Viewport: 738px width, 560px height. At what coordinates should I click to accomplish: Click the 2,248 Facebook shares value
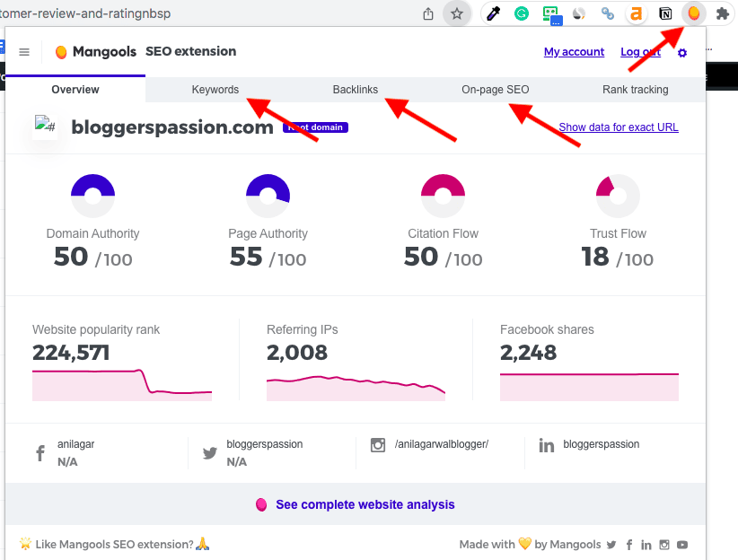coord(528,353)
